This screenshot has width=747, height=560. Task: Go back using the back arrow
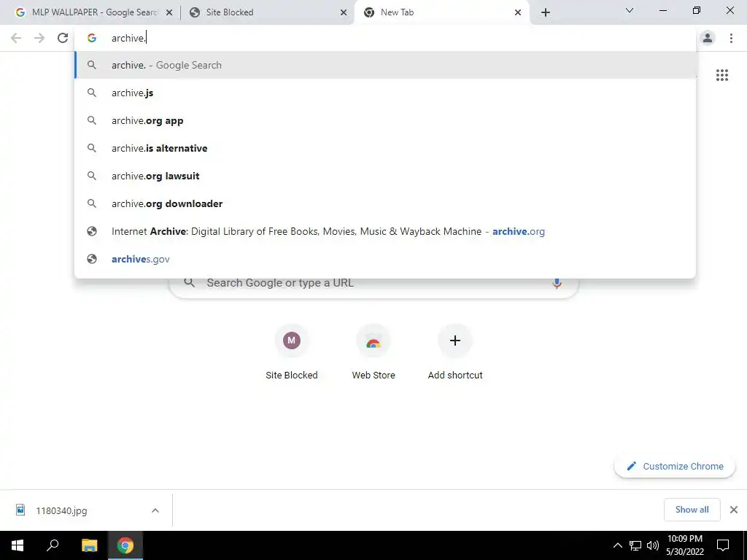(16, 38)
